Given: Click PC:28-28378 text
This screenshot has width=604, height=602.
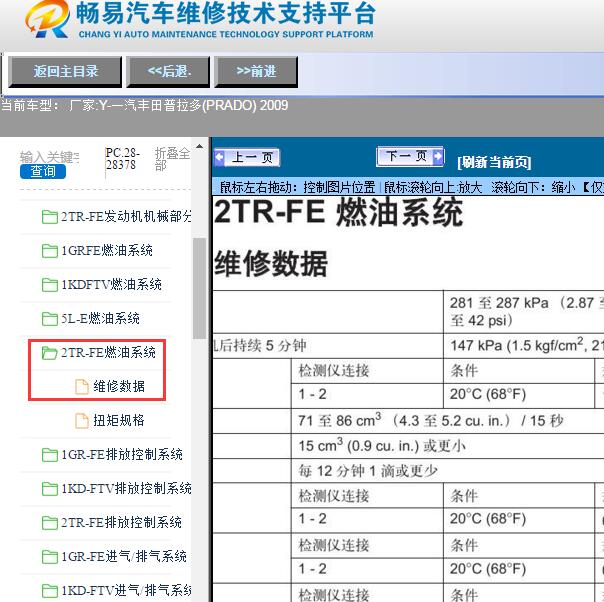Looking at the screenshot, I should (122, 159).
